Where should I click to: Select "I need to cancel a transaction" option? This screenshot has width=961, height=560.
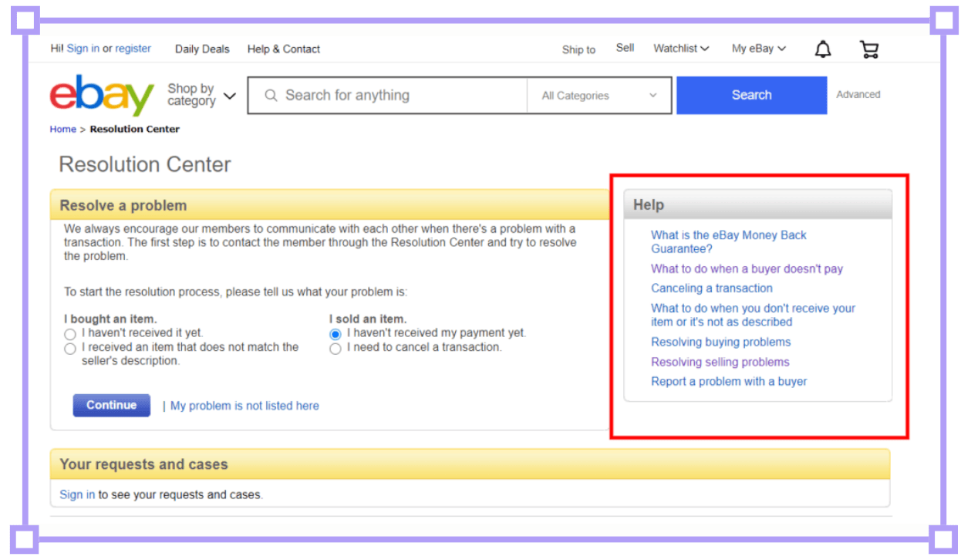[335, 349]
